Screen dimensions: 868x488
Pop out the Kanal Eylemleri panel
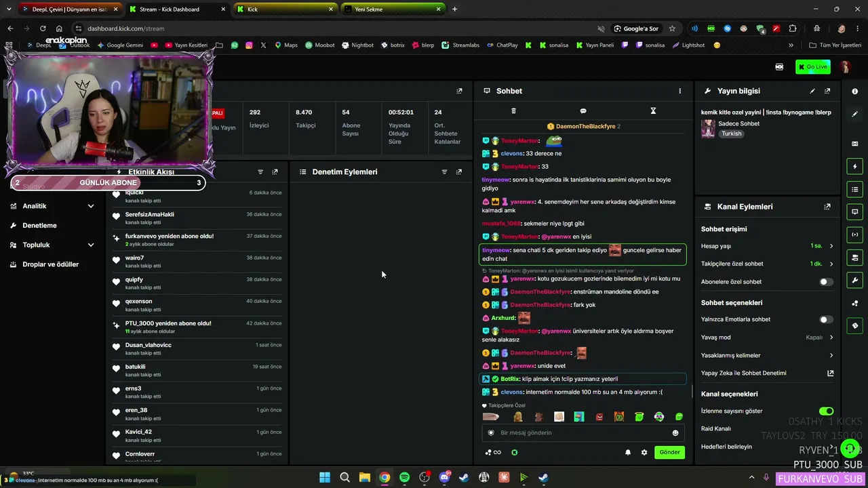coord(827,207)
